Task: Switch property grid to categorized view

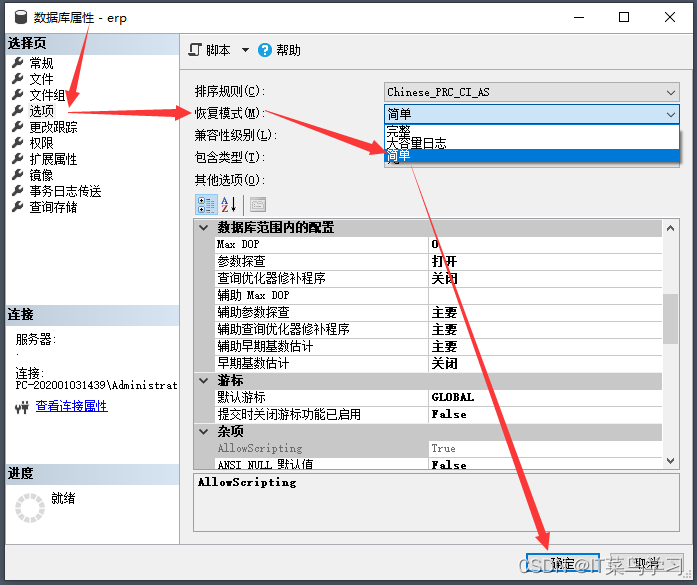Action: point(206,204)
